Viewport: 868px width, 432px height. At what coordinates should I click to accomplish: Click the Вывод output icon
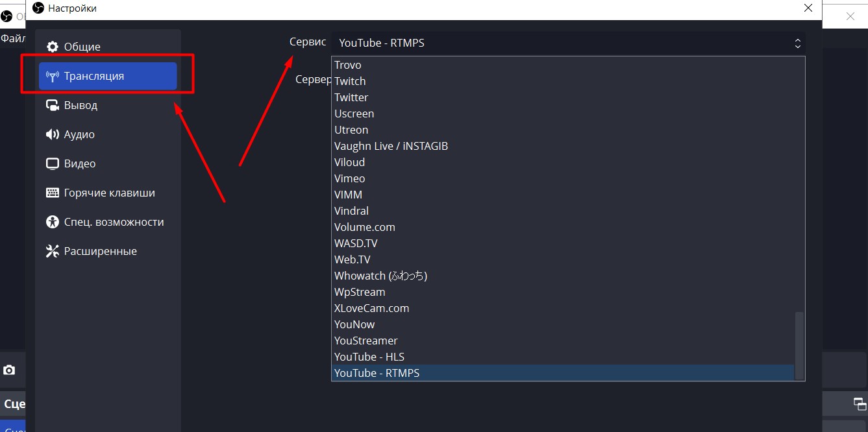[53, 105]
